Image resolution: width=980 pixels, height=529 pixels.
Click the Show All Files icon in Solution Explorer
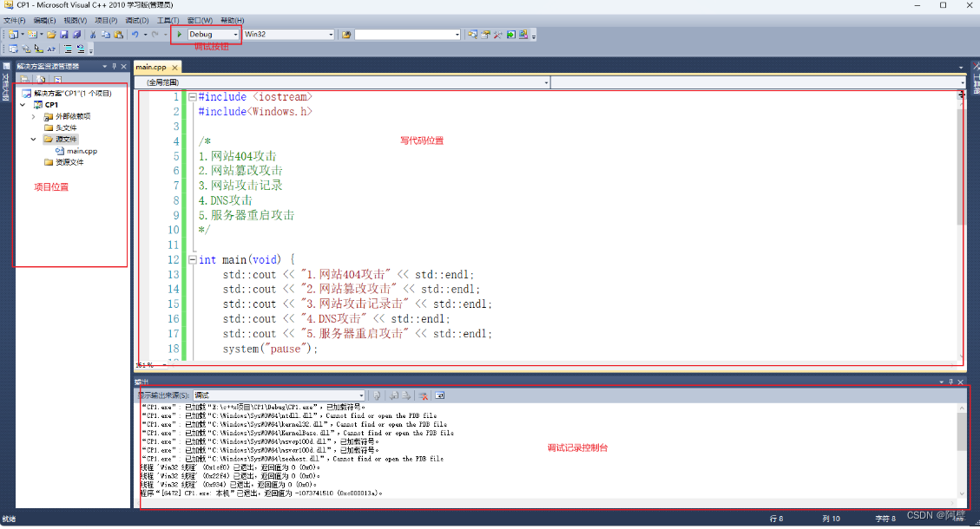(x=41, y=79)
